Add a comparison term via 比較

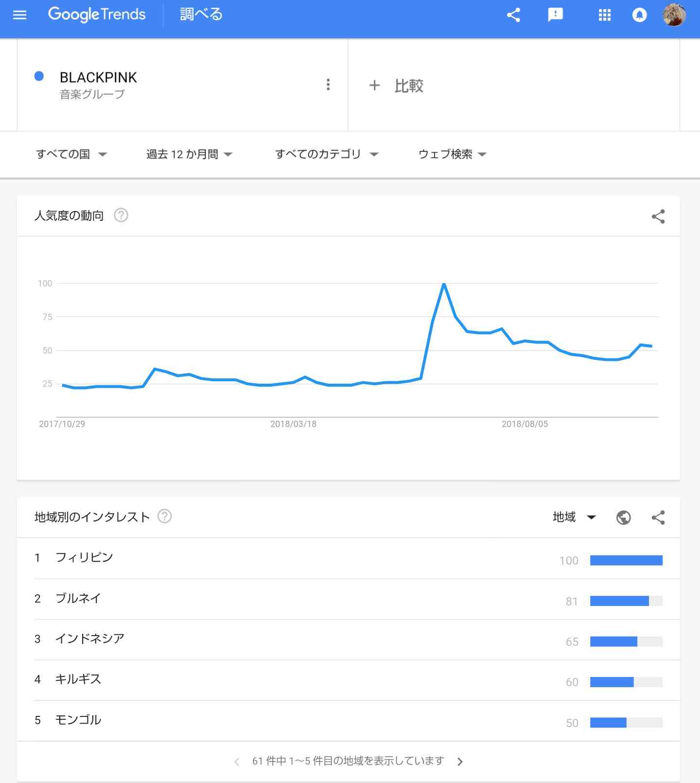click(396, 86)
